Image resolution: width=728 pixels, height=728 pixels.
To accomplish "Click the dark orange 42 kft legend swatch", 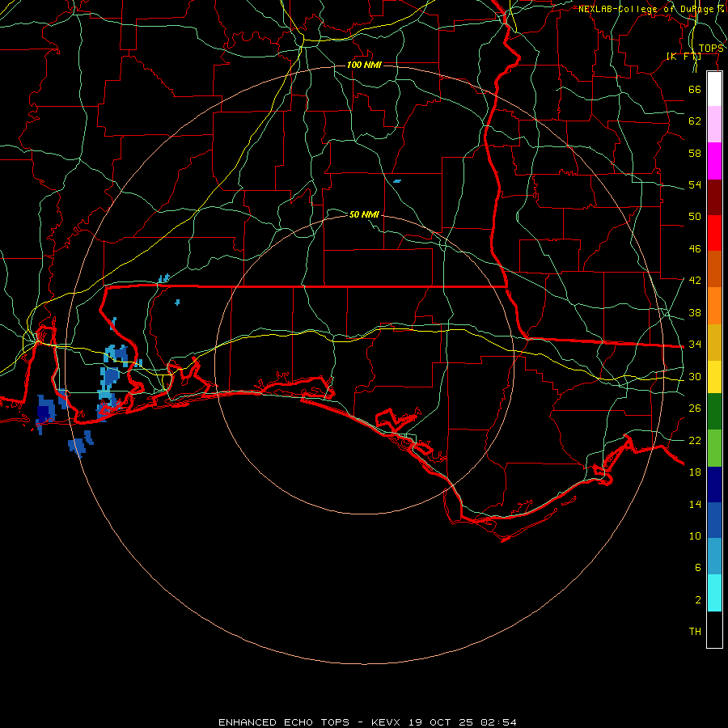I will tap(714, 269).
